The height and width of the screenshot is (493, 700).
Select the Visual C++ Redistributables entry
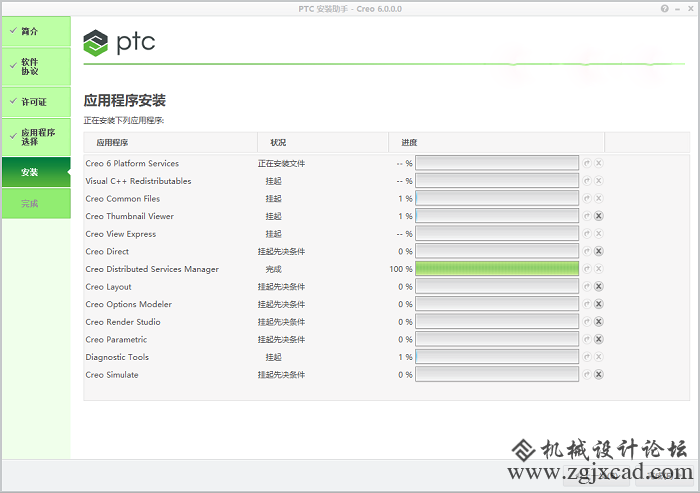(138, 181)
